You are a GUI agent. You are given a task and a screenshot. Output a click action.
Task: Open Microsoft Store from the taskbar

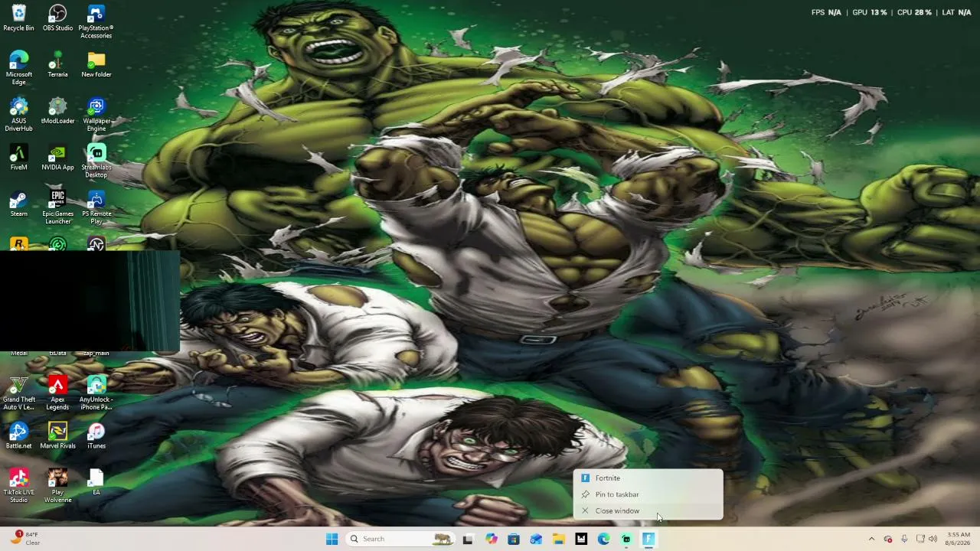514,539
